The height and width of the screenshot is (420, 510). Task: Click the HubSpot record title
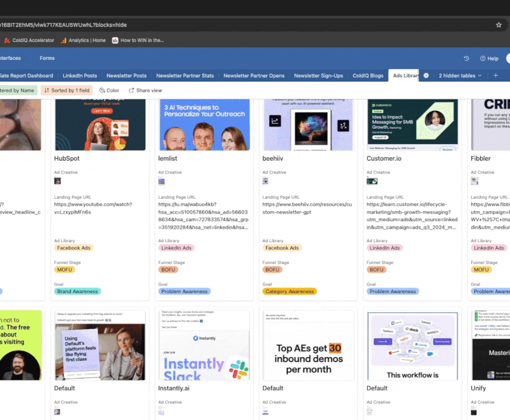coord(67,158)
